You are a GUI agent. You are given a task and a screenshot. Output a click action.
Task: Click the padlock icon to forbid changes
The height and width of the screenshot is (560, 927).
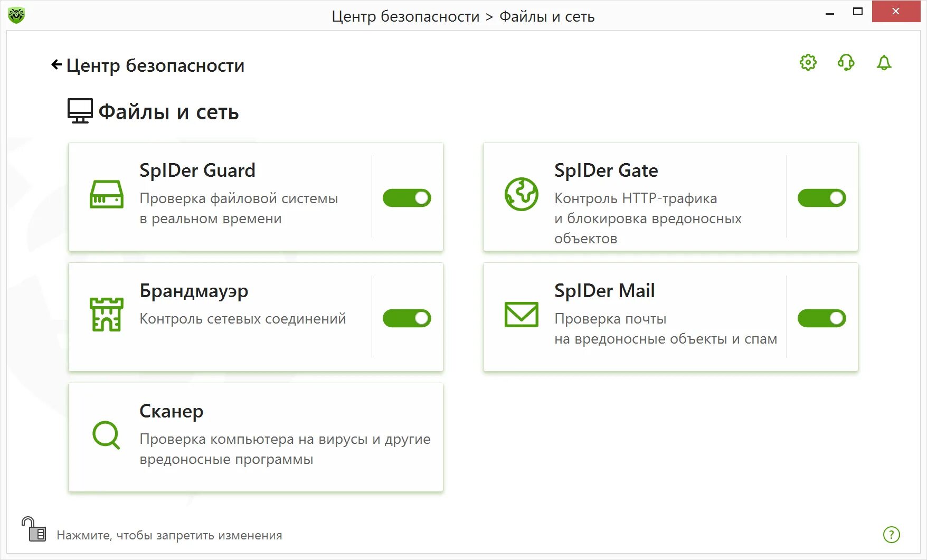pyautogui.click(x=34, y=529)
